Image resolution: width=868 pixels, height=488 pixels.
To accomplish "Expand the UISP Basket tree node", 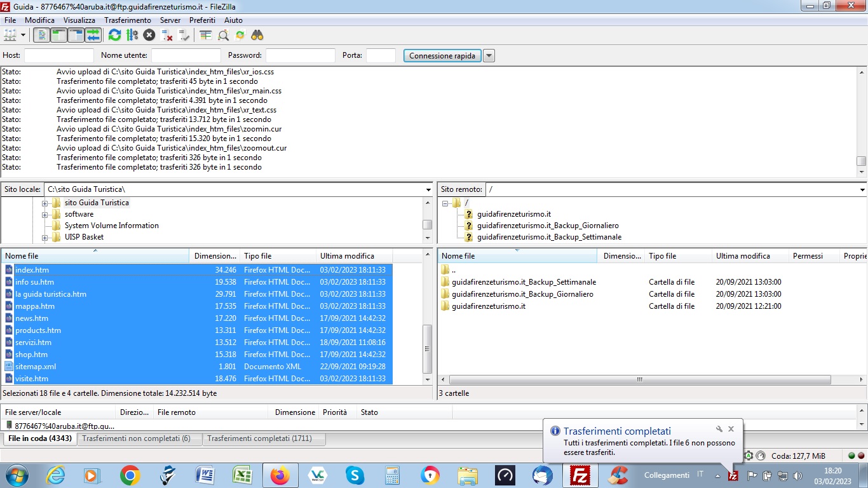I will tap(45, 238).
